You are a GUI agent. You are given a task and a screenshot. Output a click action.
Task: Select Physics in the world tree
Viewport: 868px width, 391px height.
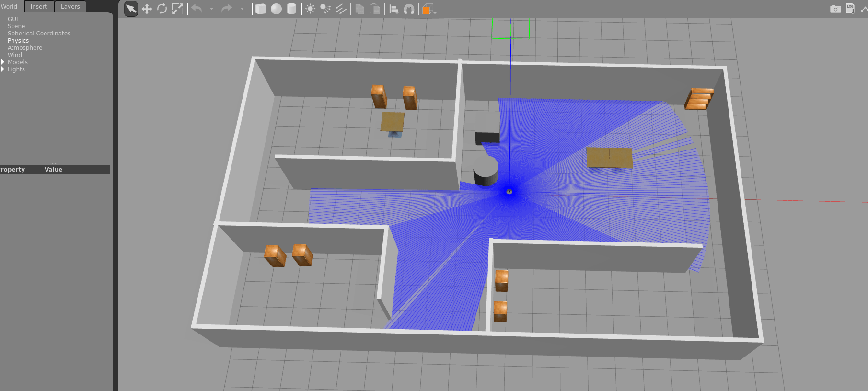tap(18, 41)
